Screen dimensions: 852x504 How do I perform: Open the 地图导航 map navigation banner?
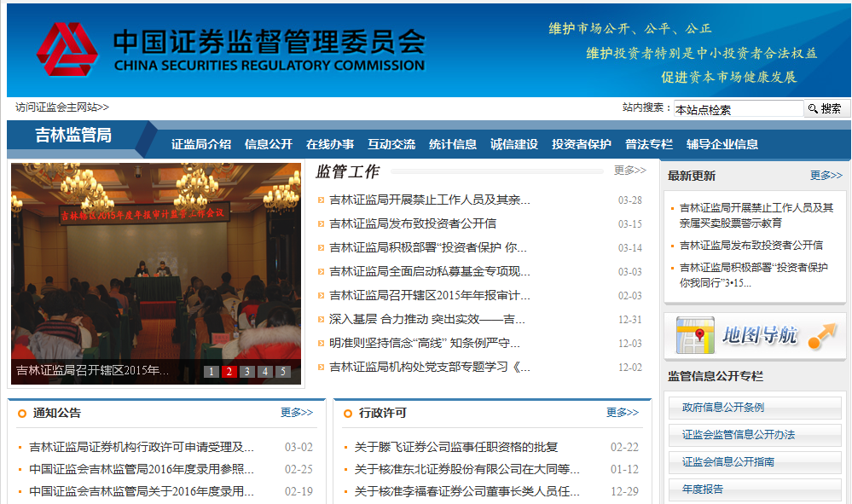click(x=756, y=335)
